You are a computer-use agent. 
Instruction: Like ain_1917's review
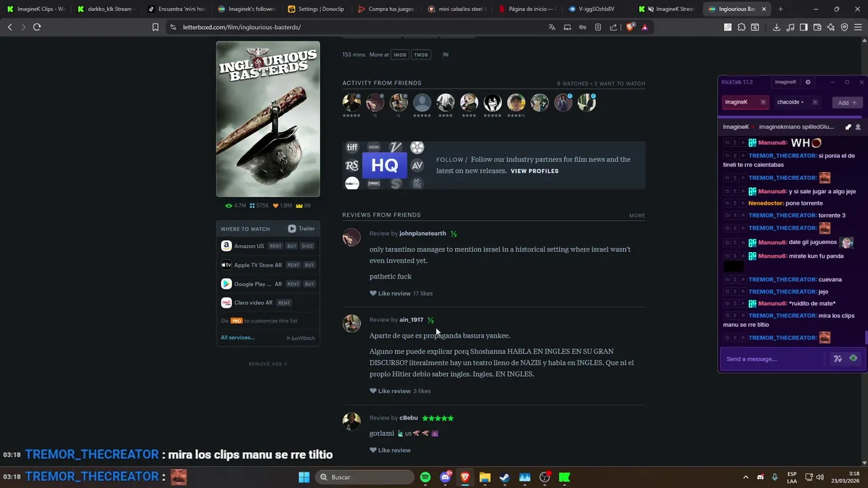pyautogui.click(x=390, y=391)
